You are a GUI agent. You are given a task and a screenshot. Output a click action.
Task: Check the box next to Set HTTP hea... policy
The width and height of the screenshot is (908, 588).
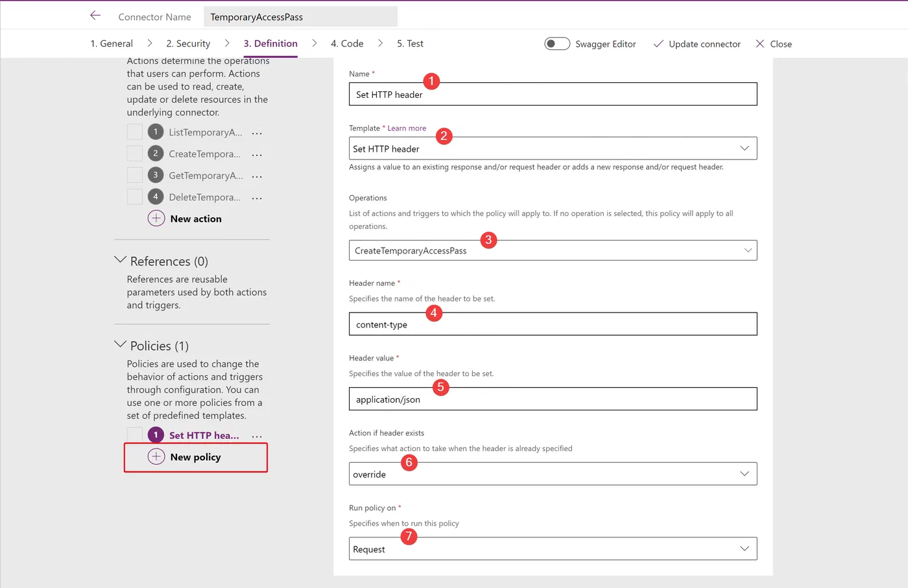135,435
